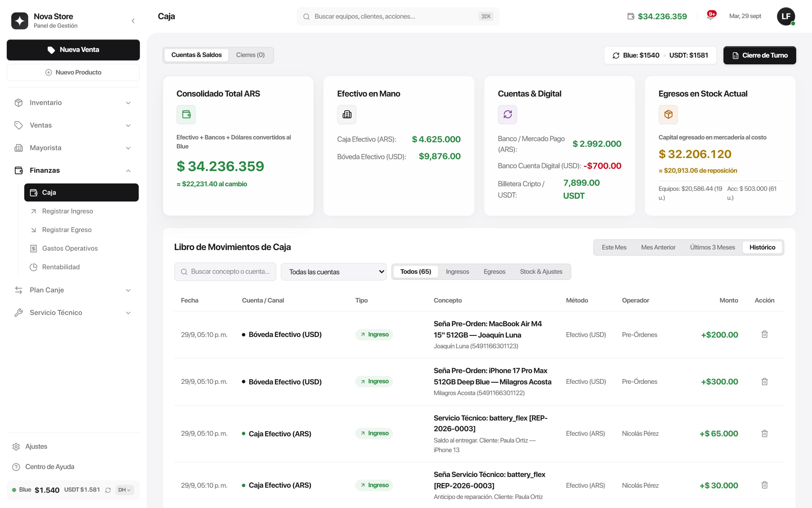Screen dimensions: 812x508
Task: Open the notifications bell with 9+ badge
Action: [x=711, y=16]
